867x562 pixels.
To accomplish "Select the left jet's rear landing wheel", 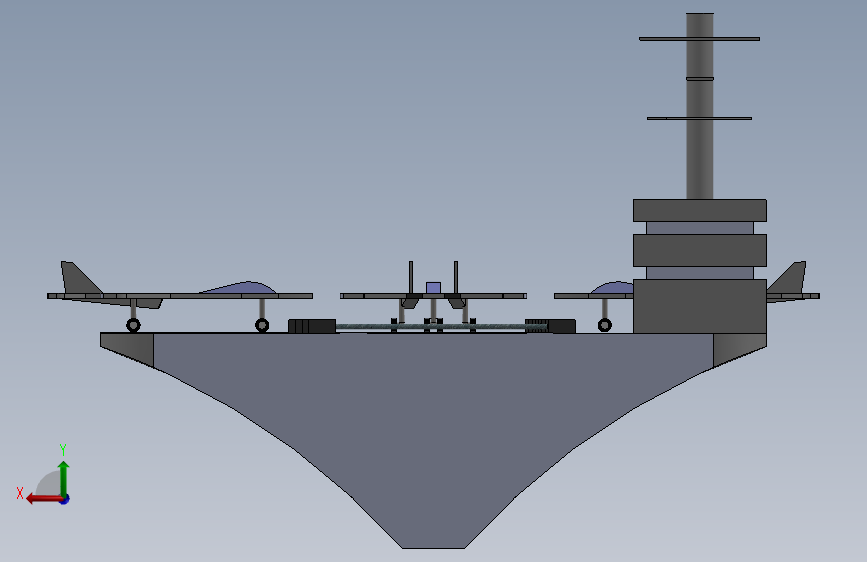I will (133, 325).
